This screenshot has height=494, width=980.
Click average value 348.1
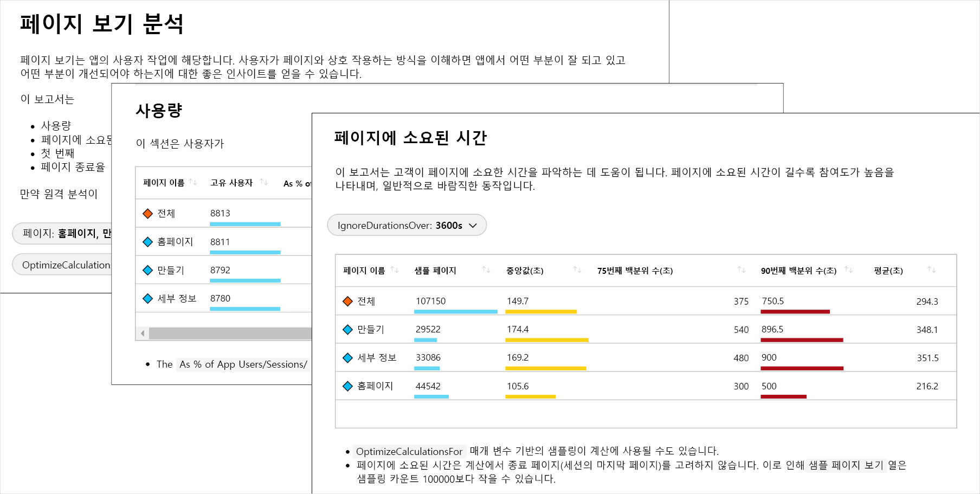[x=927, y=330]
